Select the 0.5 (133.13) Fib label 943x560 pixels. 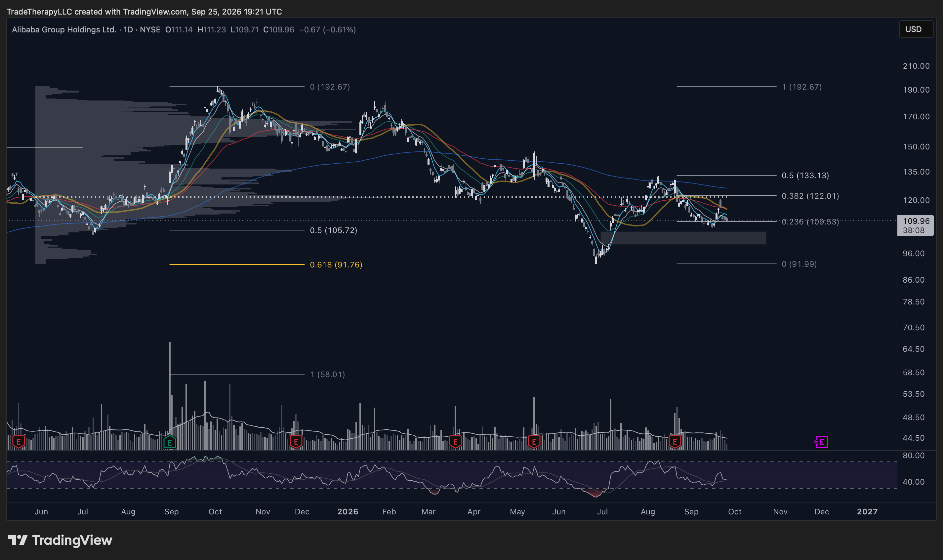click(805, 176)
